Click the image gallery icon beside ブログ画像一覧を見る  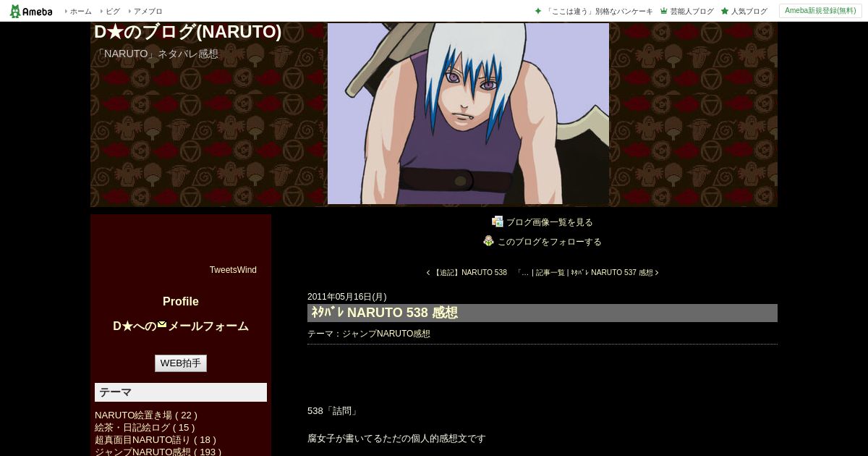pos(498,221)
